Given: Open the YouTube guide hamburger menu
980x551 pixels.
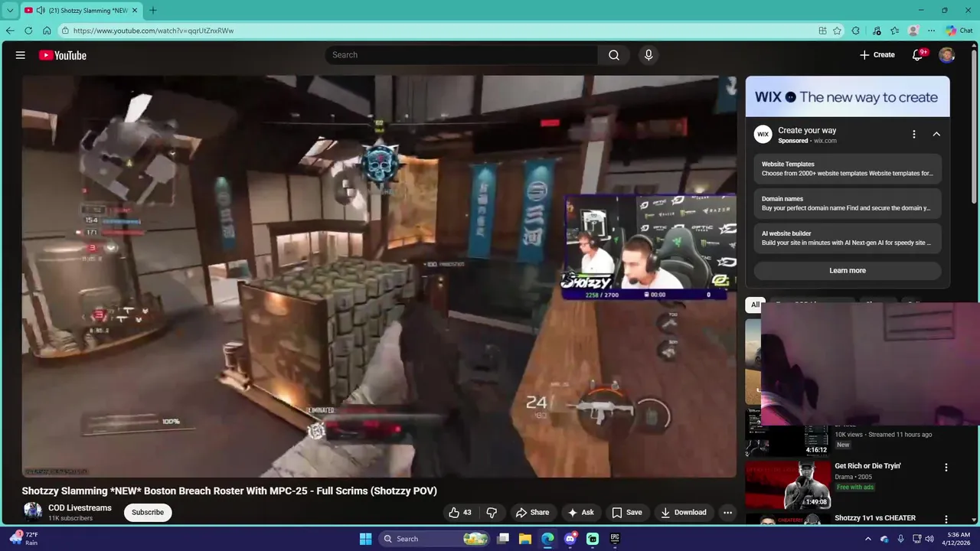Looking at the screenshot, I should (21, 55).
